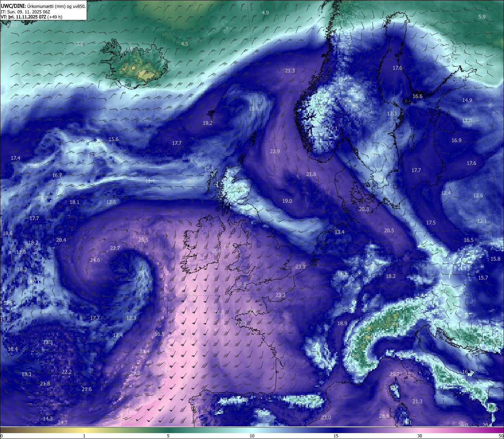Click the '16.9' value on the map

(456, 140)
